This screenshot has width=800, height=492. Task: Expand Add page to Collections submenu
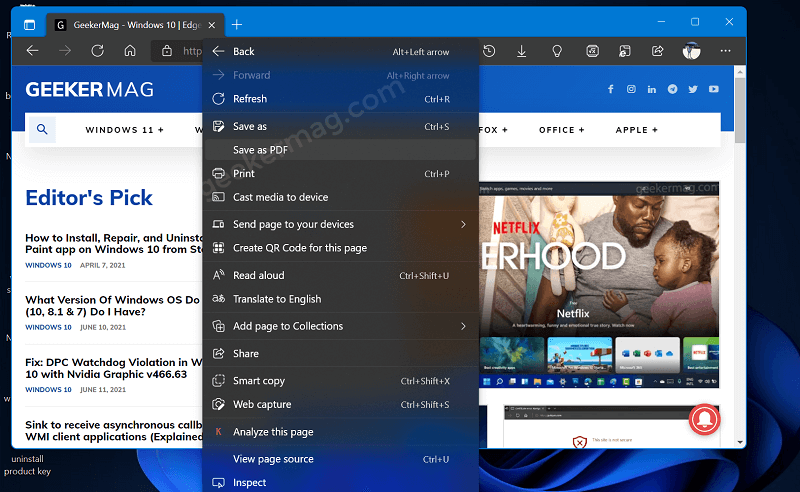[x=340, y=326]
